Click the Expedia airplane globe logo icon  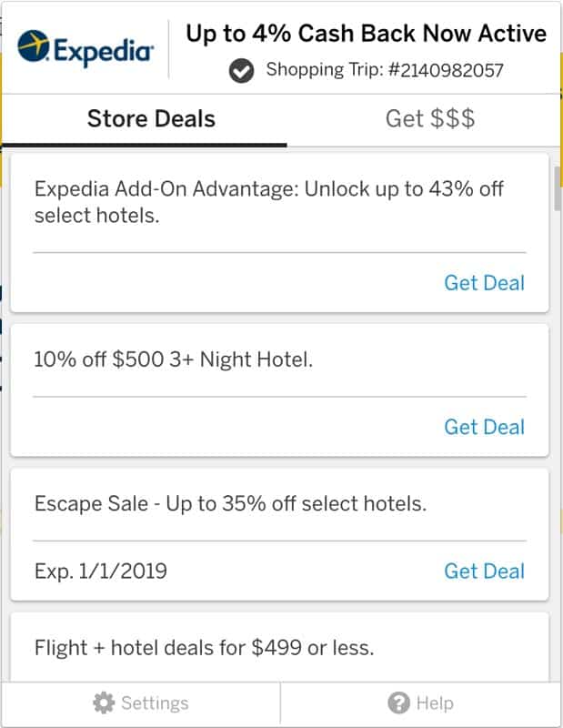pos(34,46)
